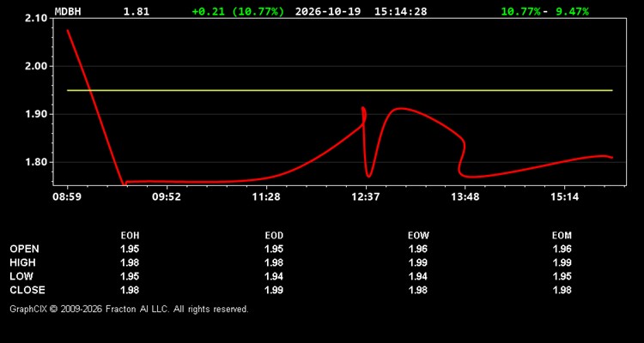Select the EOM CLOSE value 1.98

pos(562,290)
